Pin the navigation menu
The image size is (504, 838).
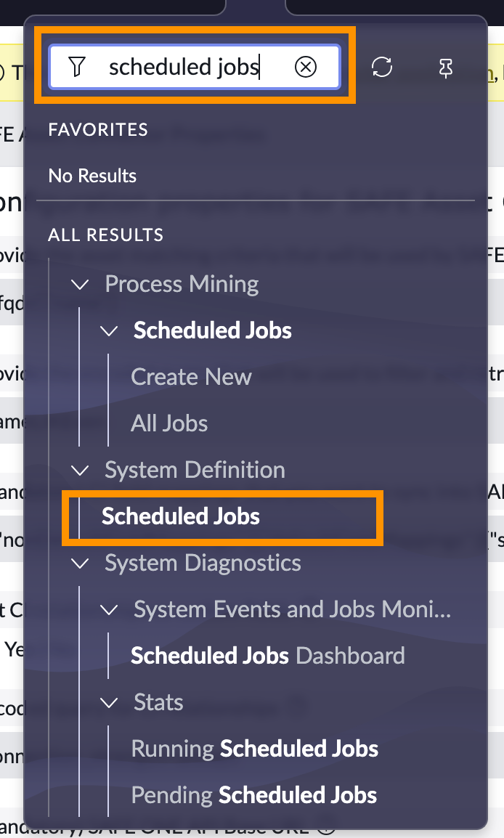coord(446,68)
